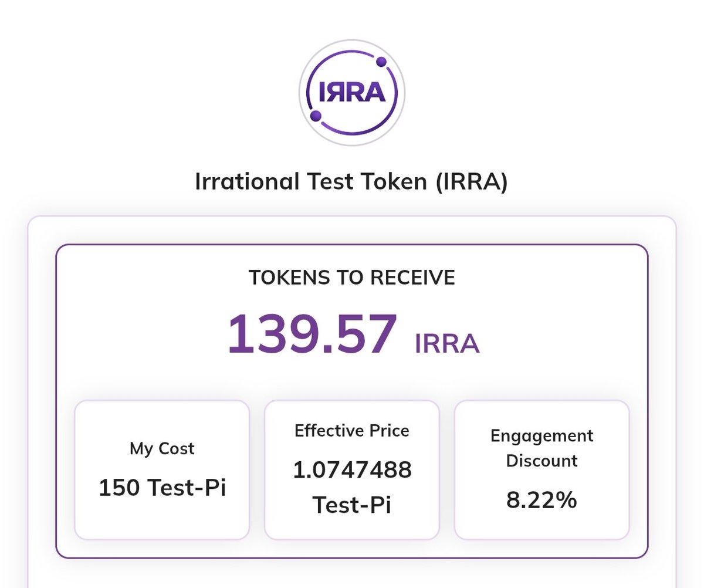Click the 'Engagement Discount' label
The width and height of the screenshot is (704, 588).
[x=542, y=448]
